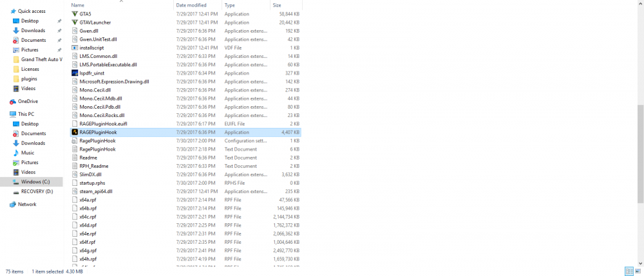
Task: Select the GTAVLauncher application icon
Action: coord(74,23)
